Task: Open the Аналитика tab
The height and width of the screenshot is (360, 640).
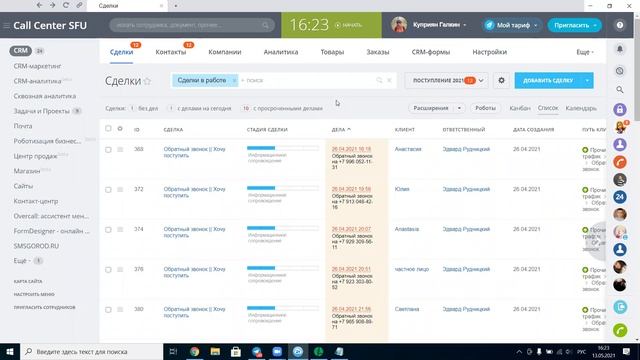Action: 281,52
